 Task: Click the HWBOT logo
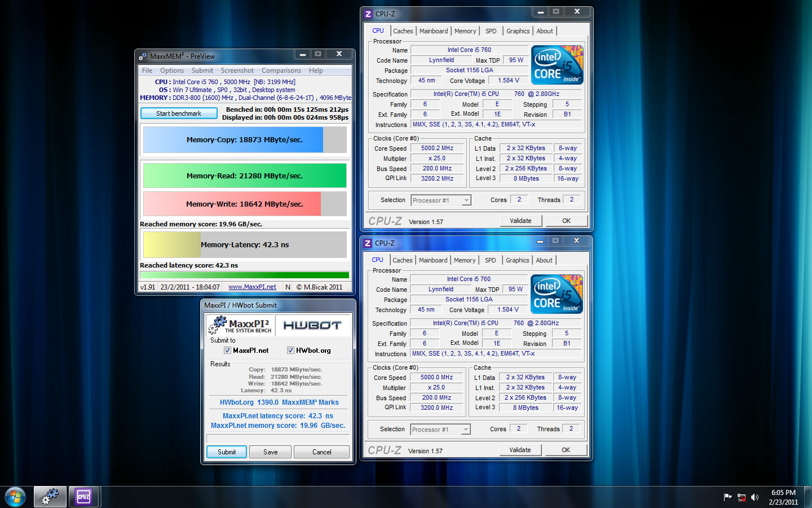point(312,325)
